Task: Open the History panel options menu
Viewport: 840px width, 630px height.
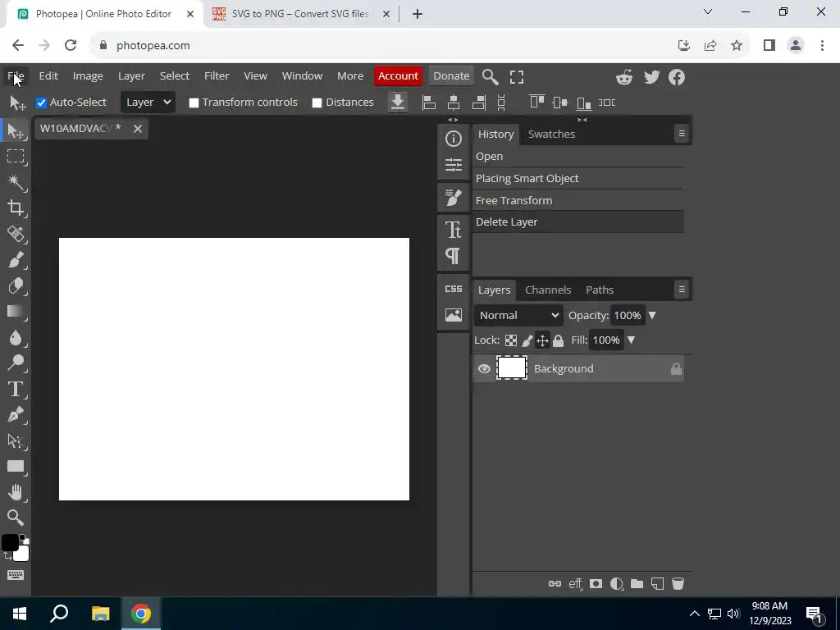Action: (x=682, y=134)
